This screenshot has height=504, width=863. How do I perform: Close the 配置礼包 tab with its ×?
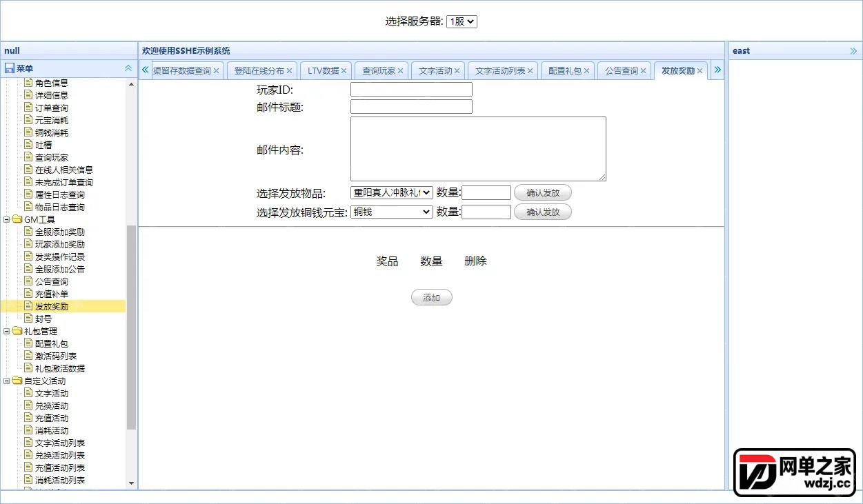coord(586,71)
